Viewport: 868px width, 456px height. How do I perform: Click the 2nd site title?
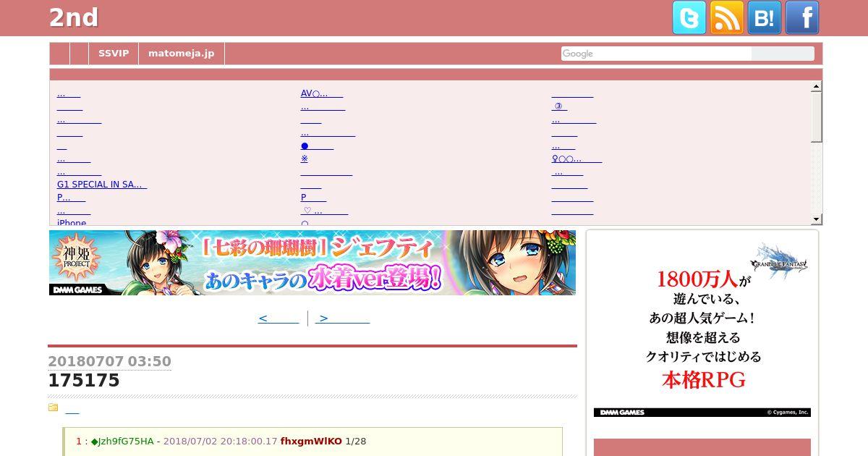74,18
